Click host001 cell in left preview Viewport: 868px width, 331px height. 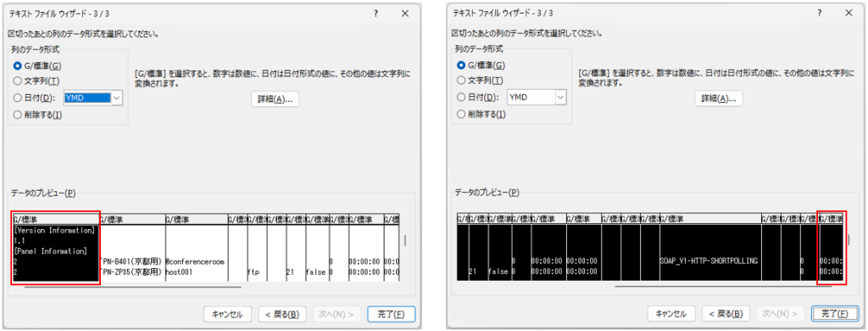click(x=179, y=272)
